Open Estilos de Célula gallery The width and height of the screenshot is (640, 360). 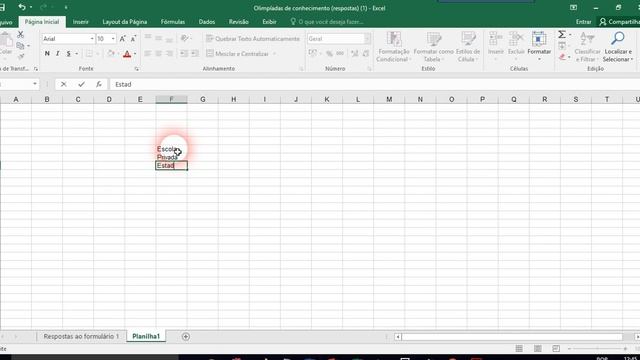468,47
